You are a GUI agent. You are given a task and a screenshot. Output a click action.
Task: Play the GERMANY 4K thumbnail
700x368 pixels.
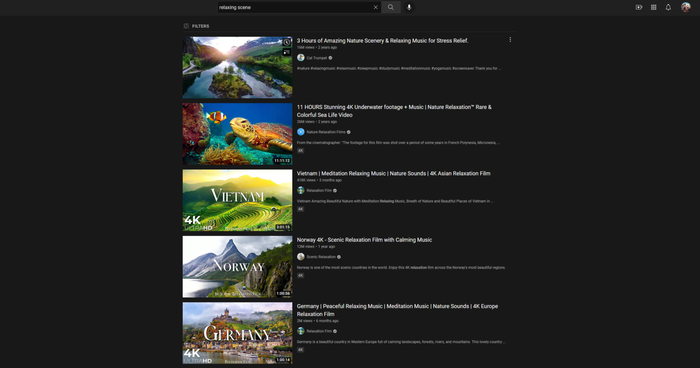pyautogui.click(x=237, y=333)
